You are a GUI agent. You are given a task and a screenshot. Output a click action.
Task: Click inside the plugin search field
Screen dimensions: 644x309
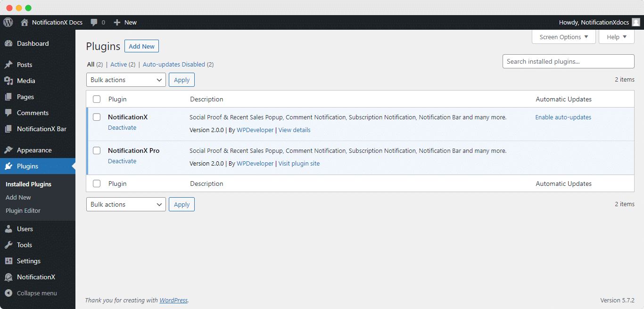click(568, 61)
